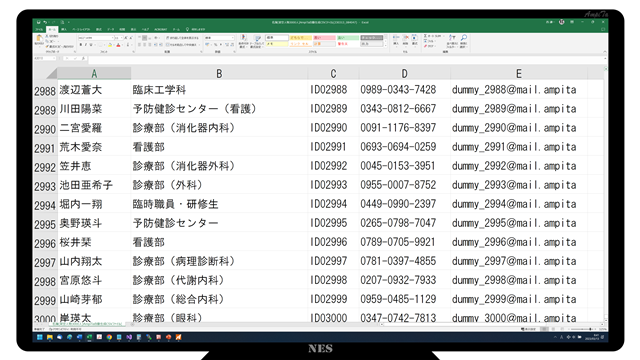Viewport: 640px width, 360px height.
Task: Open the font size dropdown
Action: pyautogui.click(x=121, y=38)
